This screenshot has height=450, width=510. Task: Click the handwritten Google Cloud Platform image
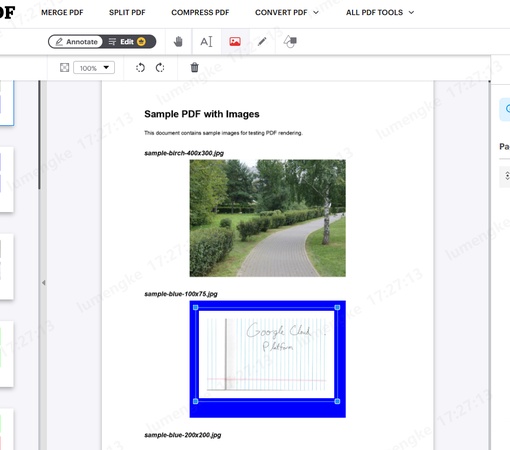pos(266,354)
